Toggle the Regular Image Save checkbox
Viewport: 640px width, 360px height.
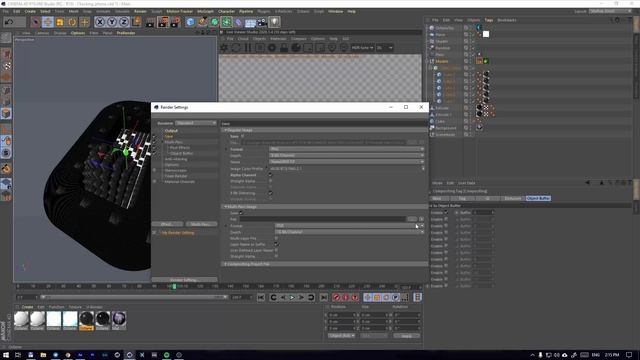242,136
